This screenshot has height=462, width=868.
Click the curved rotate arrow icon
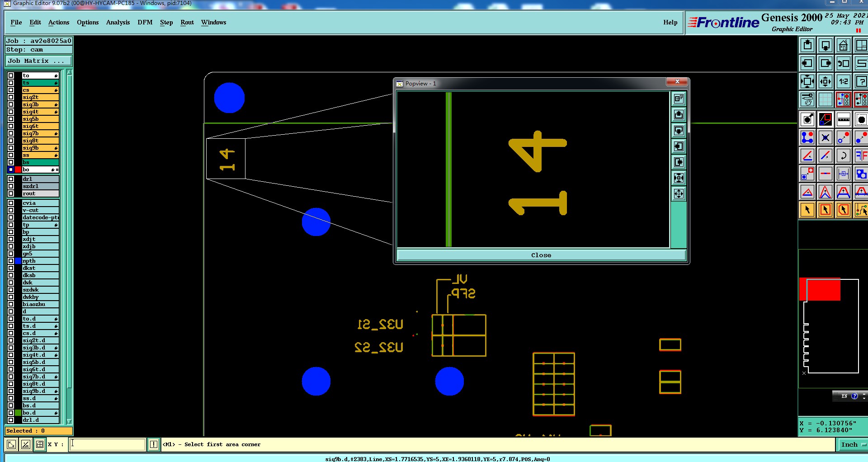coord(844,156)
